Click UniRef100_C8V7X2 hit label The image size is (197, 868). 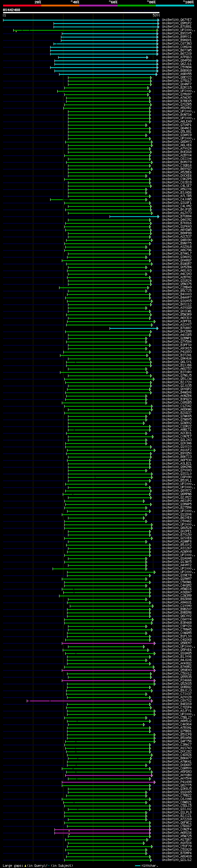[177, 701]
